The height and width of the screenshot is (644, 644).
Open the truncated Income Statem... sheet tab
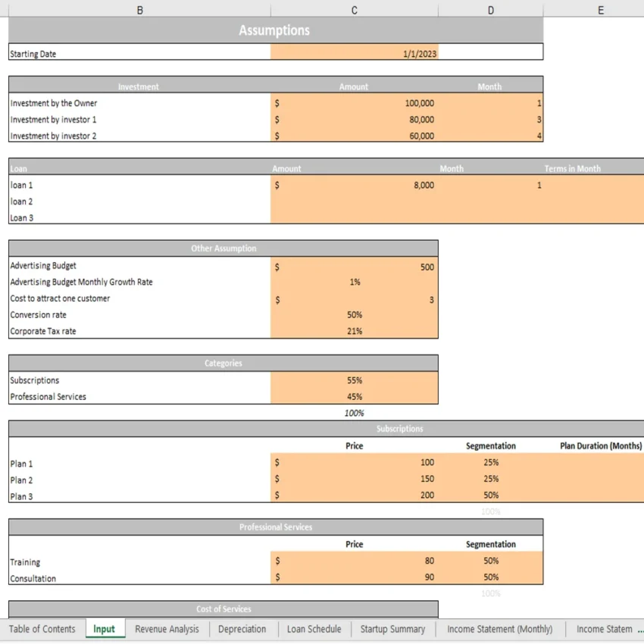(607, 629)
